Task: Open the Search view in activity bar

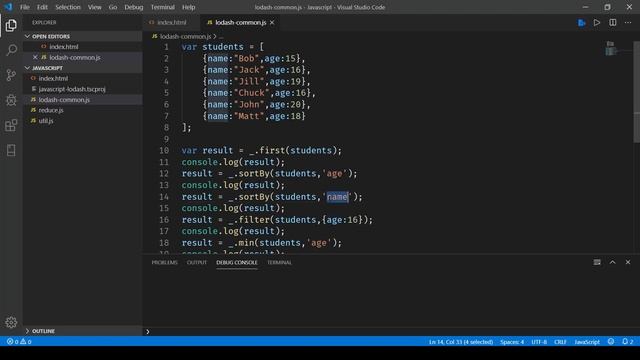Action: coord(11,50)
